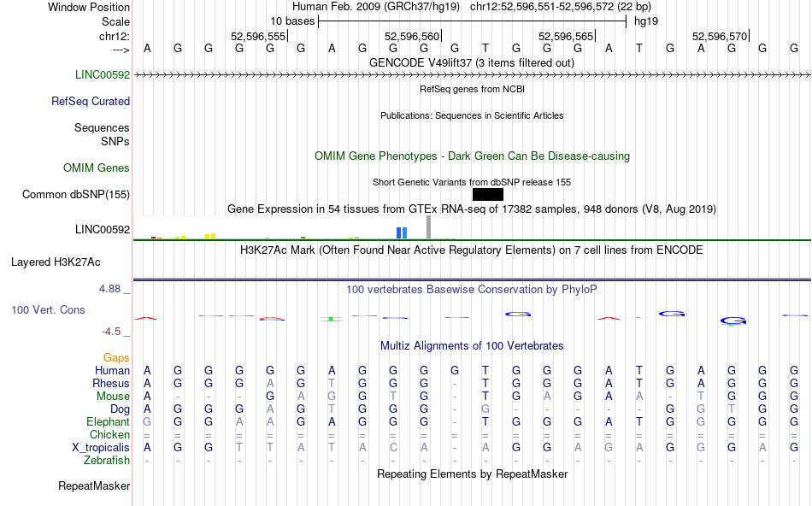
Task: Click the Scale label on the left
Action: 115,21
